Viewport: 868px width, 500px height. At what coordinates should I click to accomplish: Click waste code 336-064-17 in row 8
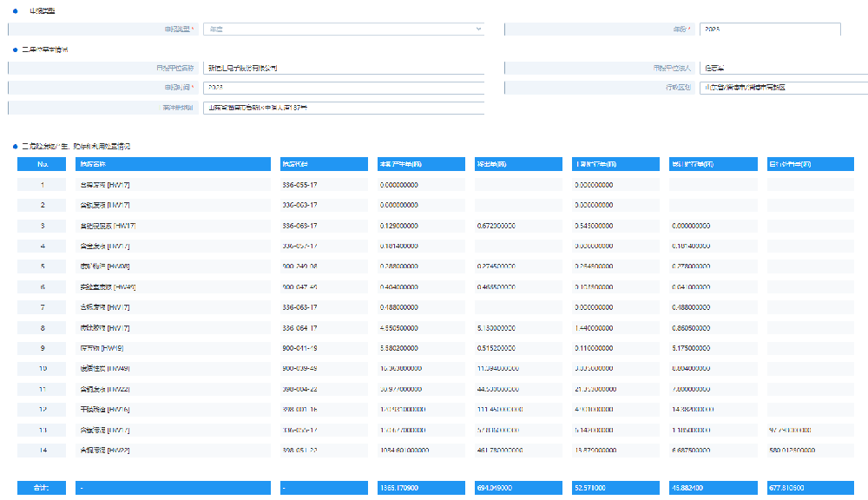(x=299, y=328)
